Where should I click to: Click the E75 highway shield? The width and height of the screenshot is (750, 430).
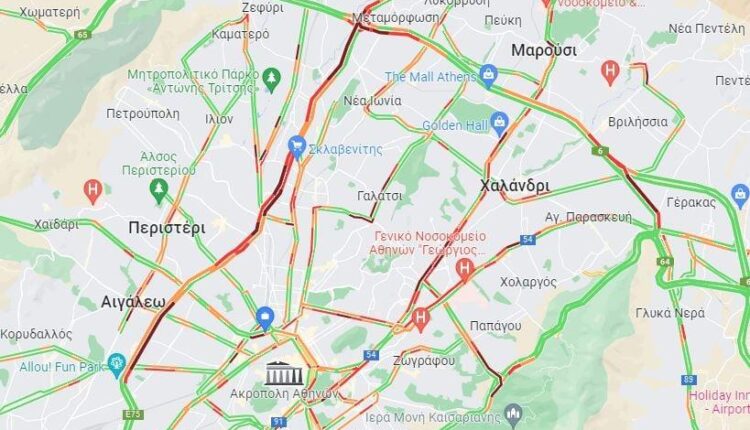tap(132, 414)
